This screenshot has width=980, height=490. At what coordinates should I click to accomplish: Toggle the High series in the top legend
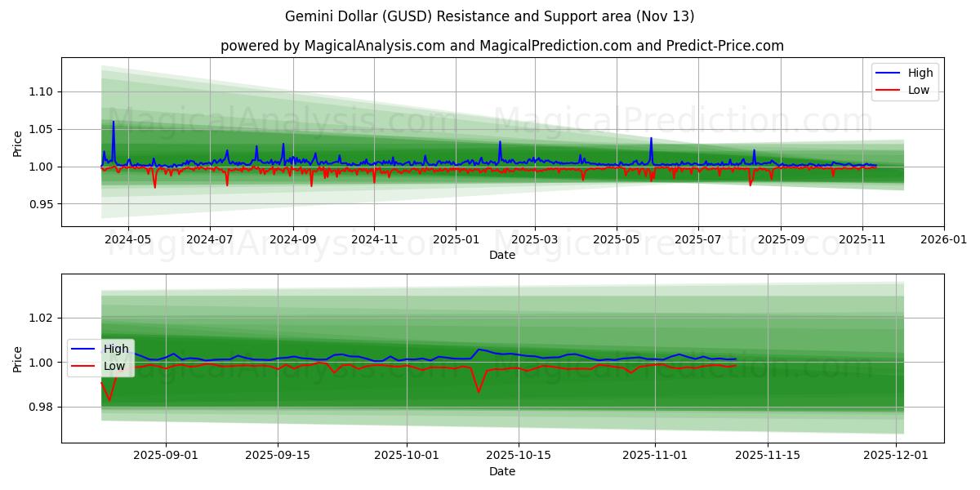pyautogui.click(x=919, y=73)
